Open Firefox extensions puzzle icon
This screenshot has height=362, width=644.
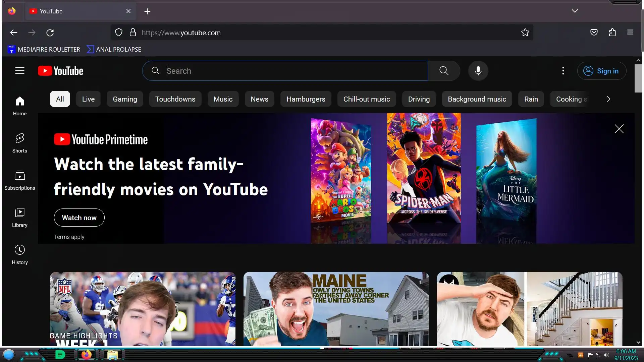612,33
